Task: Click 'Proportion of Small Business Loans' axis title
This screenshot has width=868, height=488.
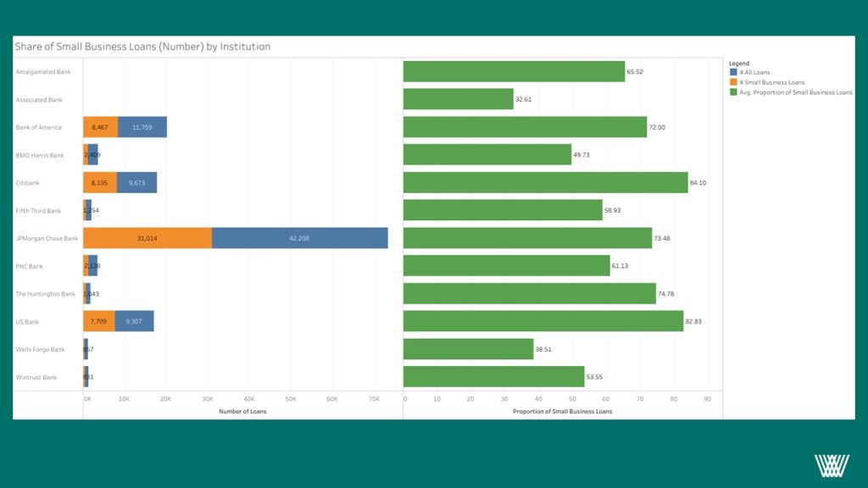Action: tap(563, 412)
